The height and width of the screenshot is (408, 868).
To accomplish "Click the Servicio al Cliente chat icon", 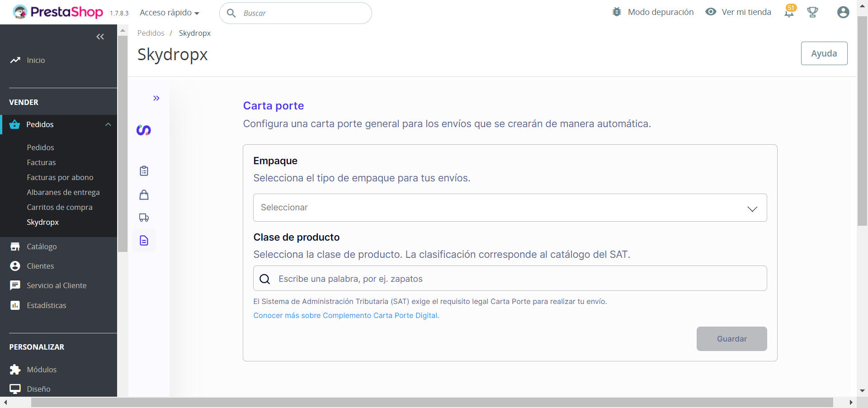I will click(15, 285).
